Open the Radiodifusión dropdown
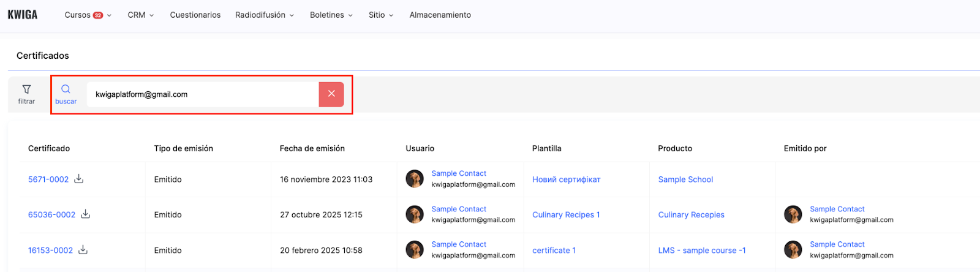The width and height of the screenshot is (980, 272). [265, 15]
